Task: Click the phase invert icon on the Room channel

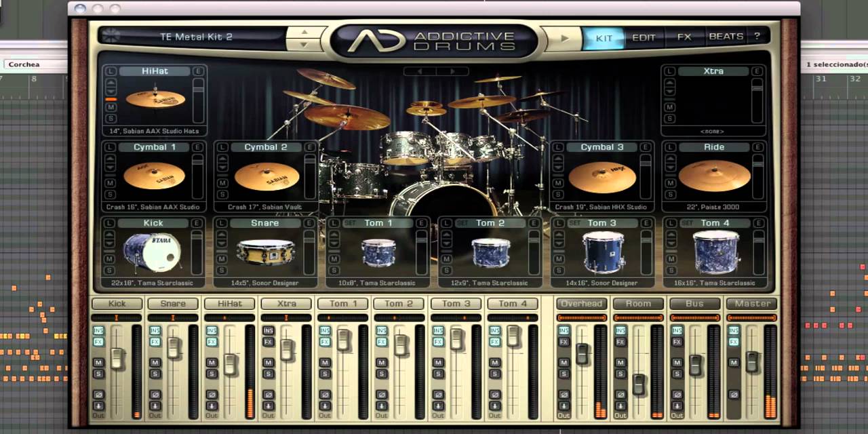Action: click(x=620, y=395)
